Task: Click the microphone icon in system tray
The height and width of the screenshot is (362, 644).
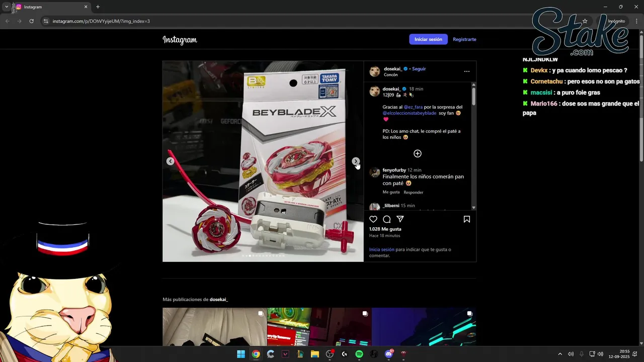Action: point(582,354)
